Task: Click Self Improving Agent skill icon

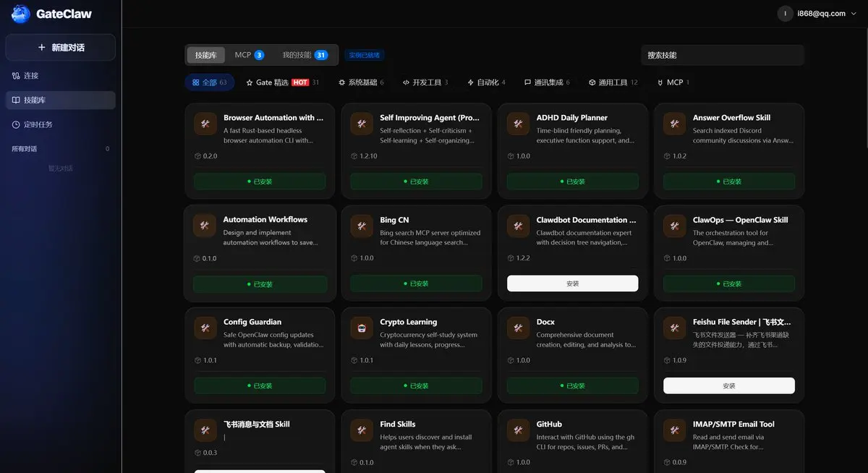Action: tap(362, 124)
